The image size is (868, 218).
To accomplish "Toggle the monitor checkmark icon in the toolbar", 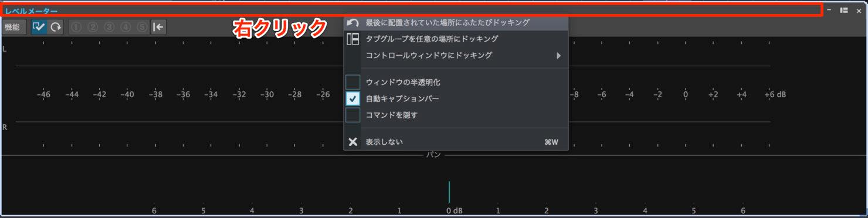I will pos(39,27).
